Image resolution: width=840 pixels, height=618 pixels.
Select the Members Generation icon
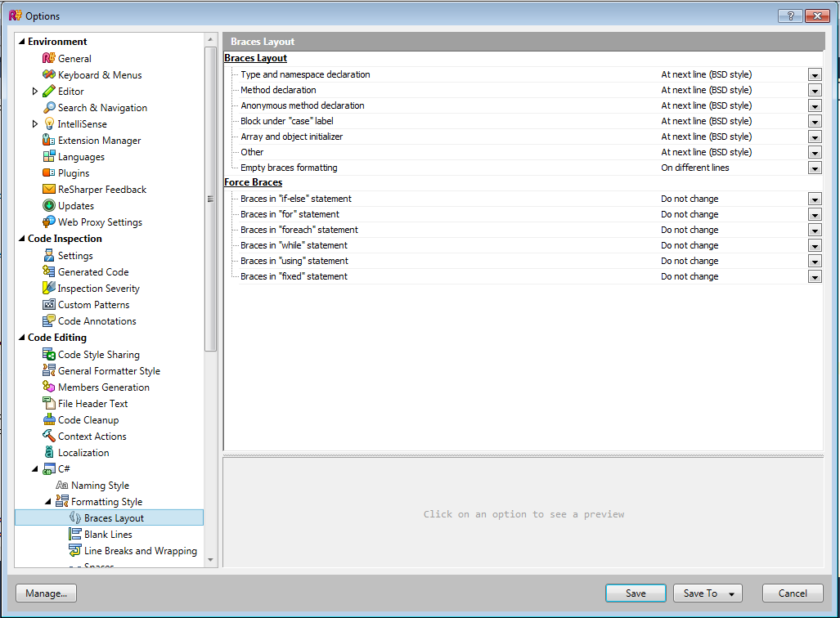point(49,387)
